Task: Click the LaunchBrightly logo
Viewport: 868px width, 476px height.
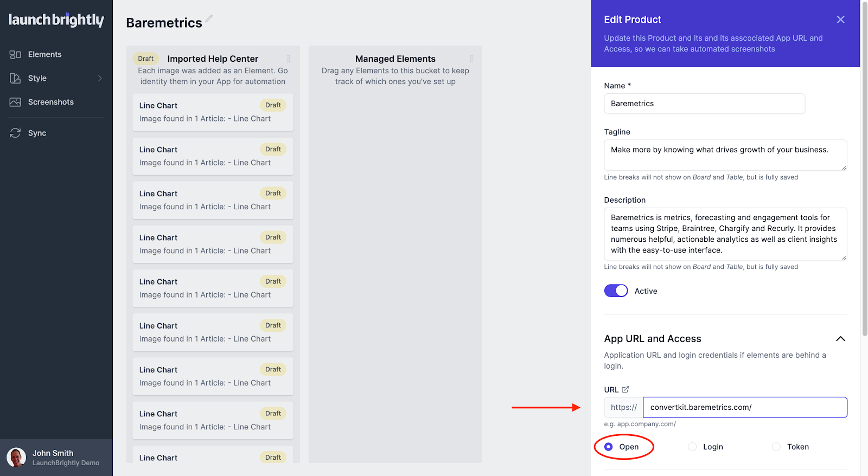Action: click(56, 20)
